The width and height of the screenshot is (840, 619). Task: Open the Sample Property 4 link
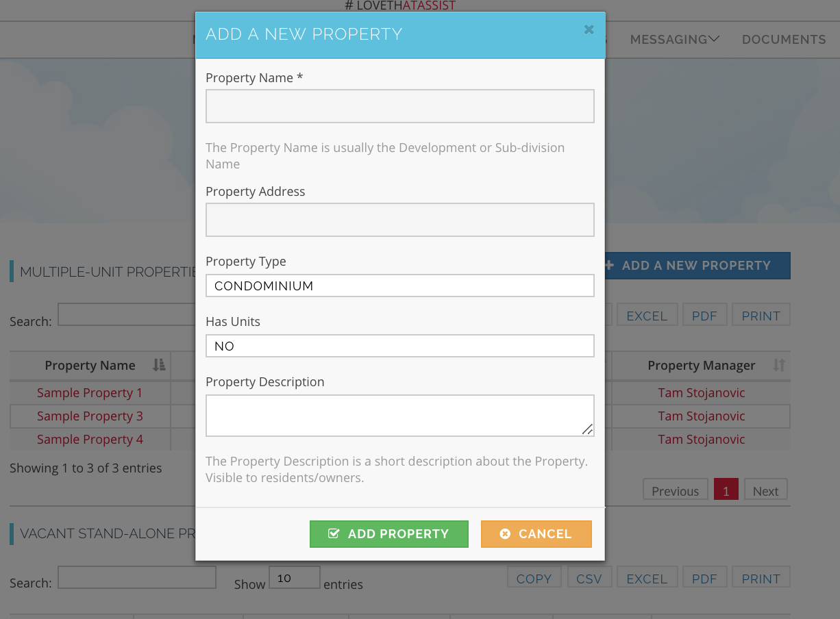pos(90,440)
